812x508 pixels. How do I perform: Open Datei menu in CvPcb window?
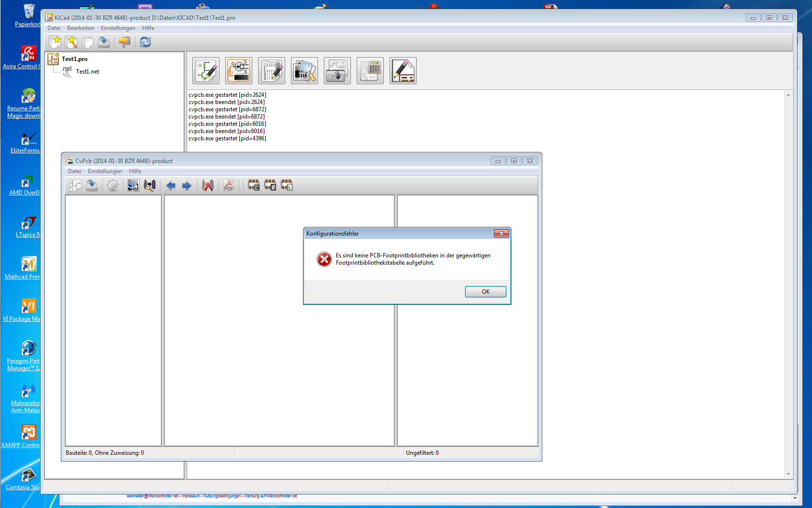click(x=74, y=171)
